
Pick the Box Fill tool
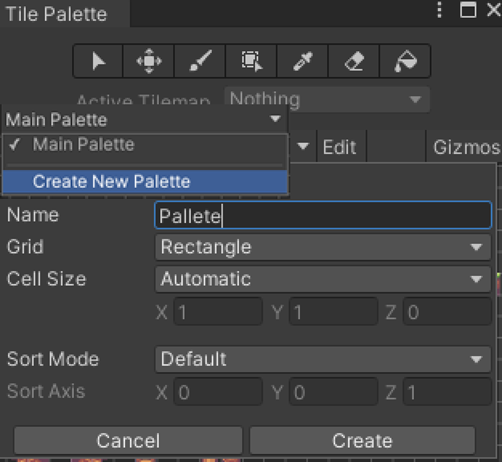[x=251, y=61]
